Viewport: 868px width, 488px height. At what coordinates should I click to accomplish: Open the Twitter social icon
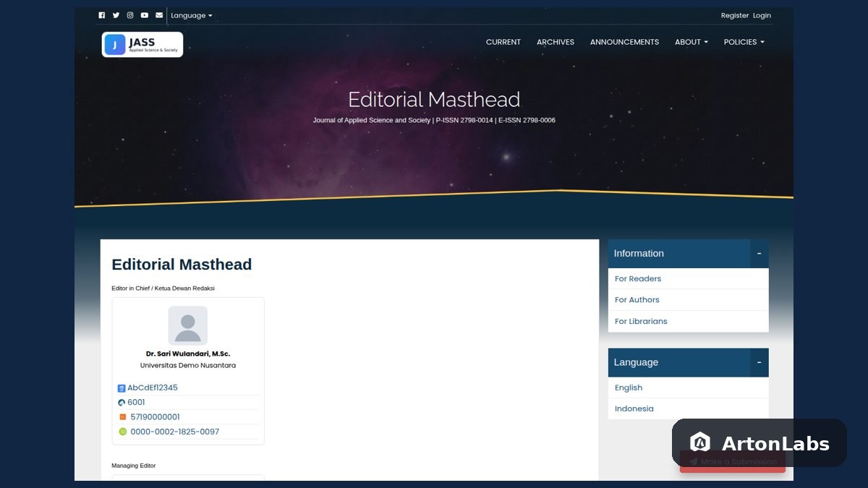tap(116, 15)
